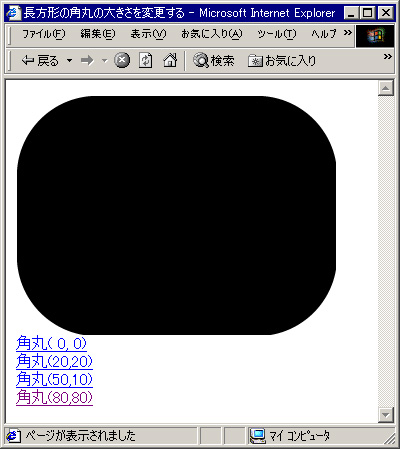This screenshot has height=449, width=400.
Task: Open the Back button history dropdown arrow
Action: (x=69, y=61)
